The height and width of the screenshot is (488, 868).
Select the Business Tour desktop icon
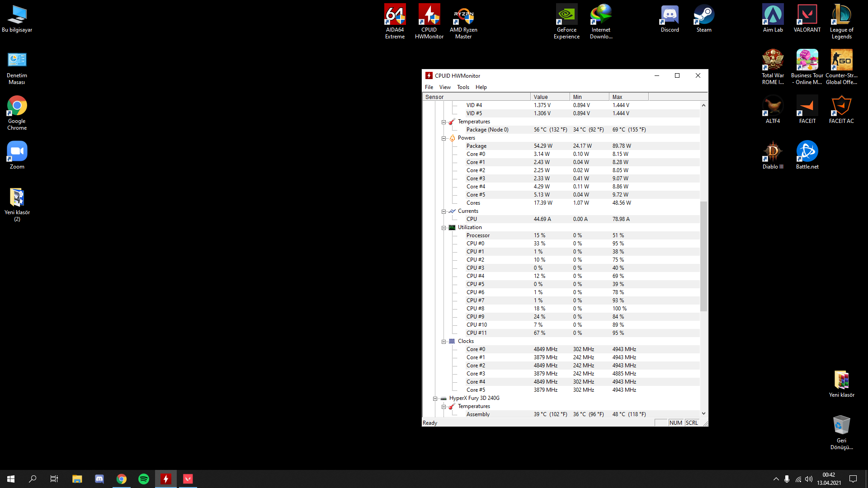point(807,67)
